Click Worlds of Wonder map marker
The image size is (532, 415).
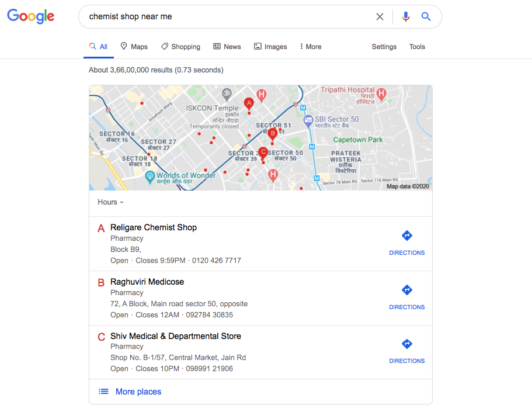149,177
